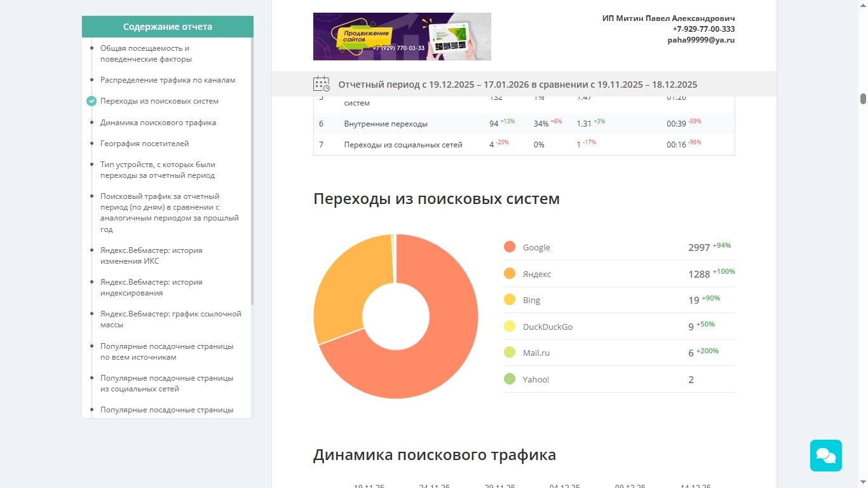868x488 pixels.
Task: Click the DuckDuckGo label in the legend
Action: [548, 327]
